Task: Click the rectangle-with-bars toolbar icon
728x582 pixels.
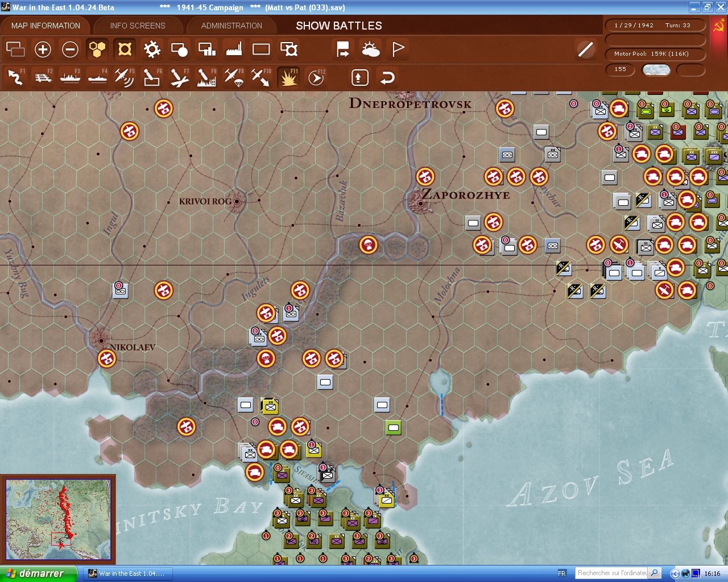Action: pyautogui.click(x=206, y=49)
